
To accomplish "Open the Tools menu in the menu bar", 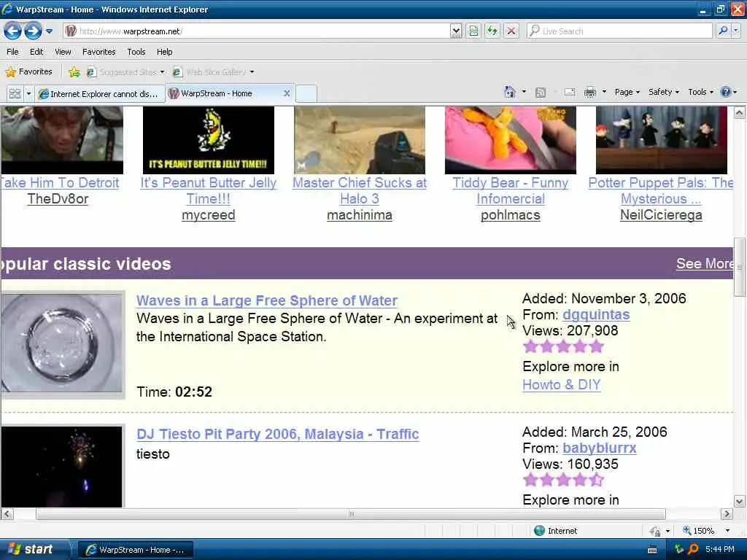I will (x=136, y=52).
